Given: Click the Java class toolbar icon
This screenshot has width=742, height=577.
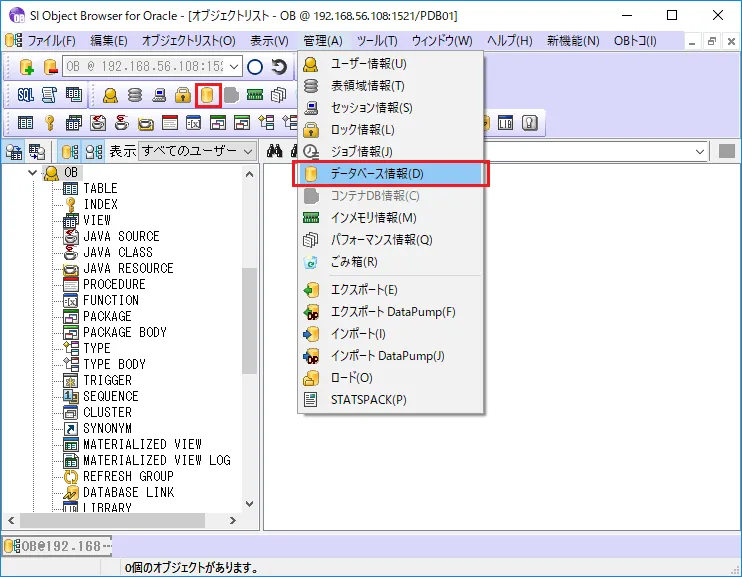Looking at the screenshot, I should point(122,123).
